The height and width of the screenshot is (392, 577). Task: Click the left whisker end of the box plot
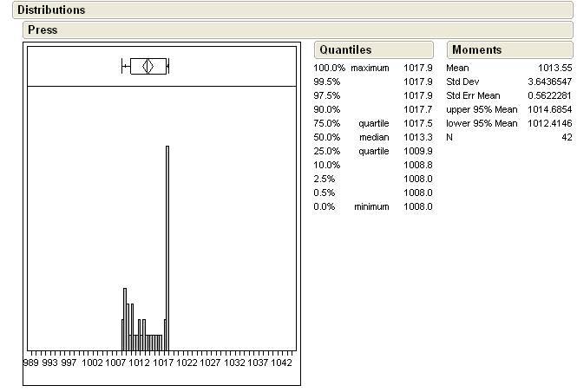123,66
